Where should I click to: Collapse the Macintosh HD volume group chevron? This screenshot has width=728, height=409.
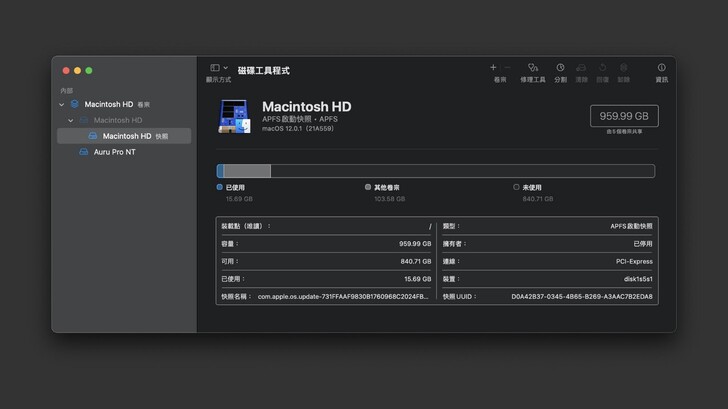click(x=62, y=104)
